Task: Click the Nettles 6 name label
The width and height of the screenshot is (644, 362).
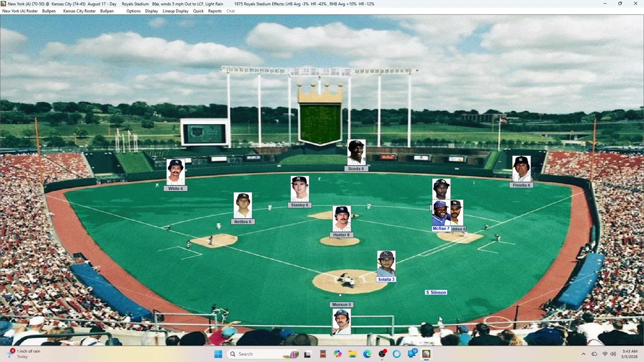Action: [x=243, y=222]
